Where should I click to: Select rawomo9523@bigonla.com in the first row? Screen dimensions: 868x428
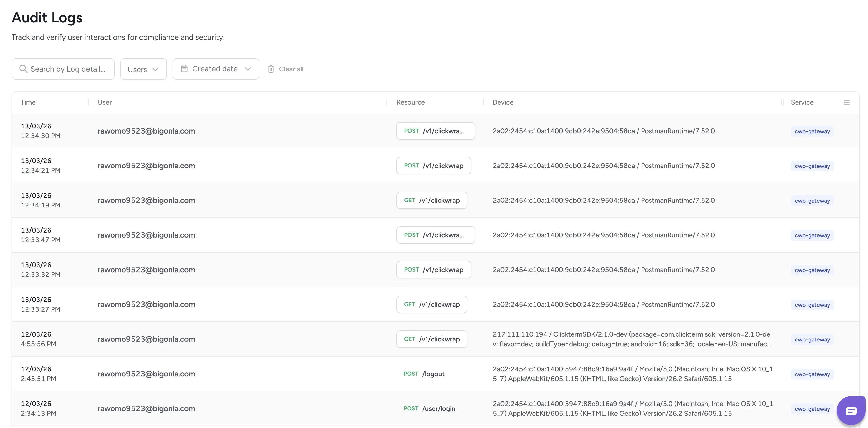click(x=146, y=131)
